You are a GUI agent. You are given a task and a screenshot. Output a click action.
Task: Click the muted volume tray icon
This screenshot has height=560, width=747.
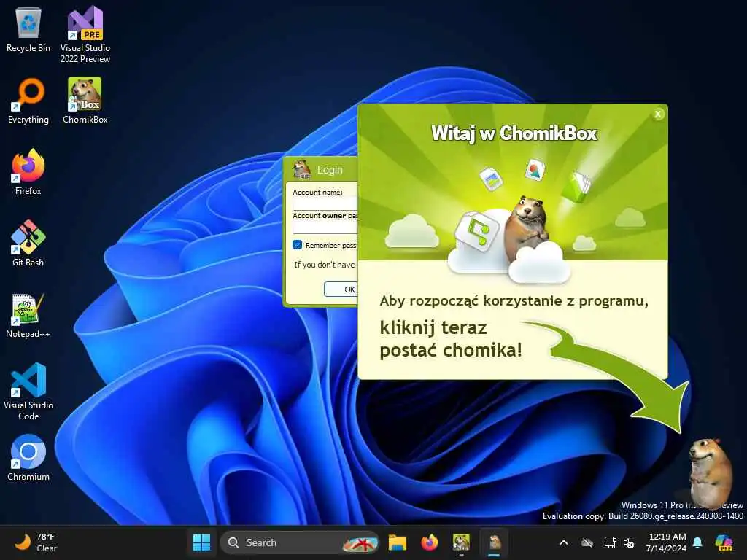[x=629, y=542]
